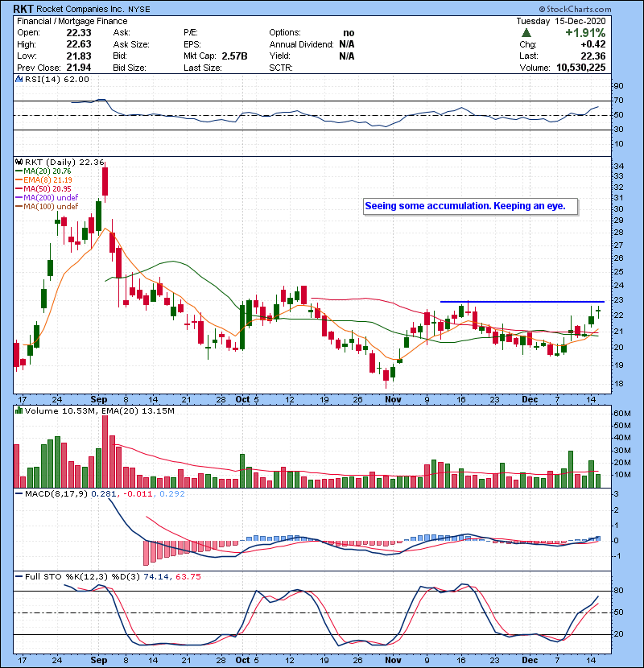The image size is (644, 668).
Task: Click the +1.91% percent change value
Action: pyautogui.click(x=585, y=33)
